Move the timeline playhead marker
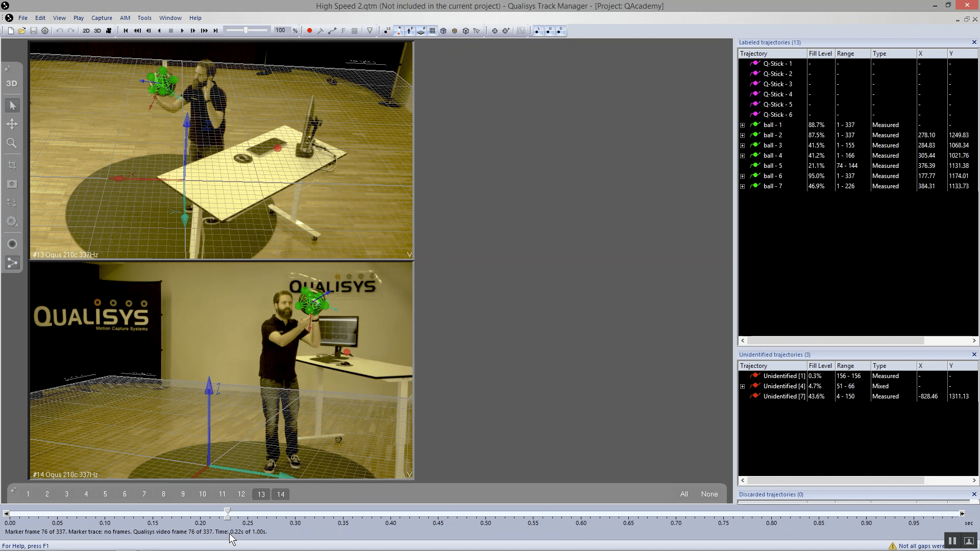Image resolution: width=980 pixels, height=551 pixels. [227, 513]
